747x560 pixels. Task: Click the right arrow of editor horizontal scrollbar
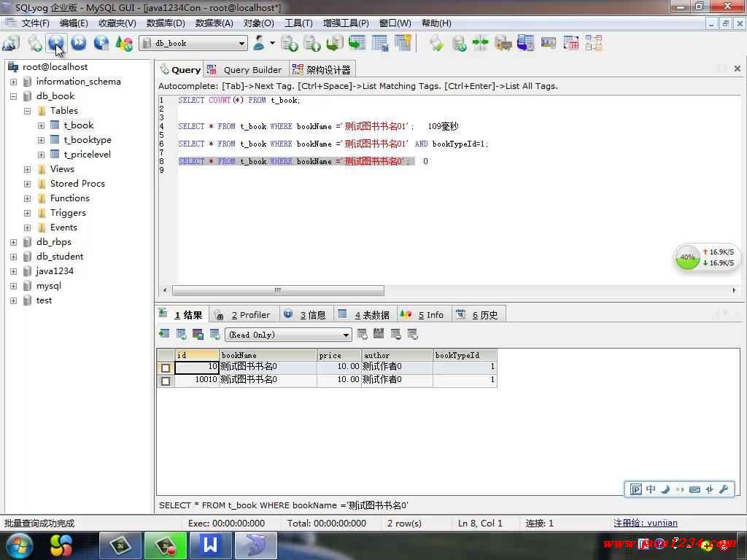(x=734, y=290)
